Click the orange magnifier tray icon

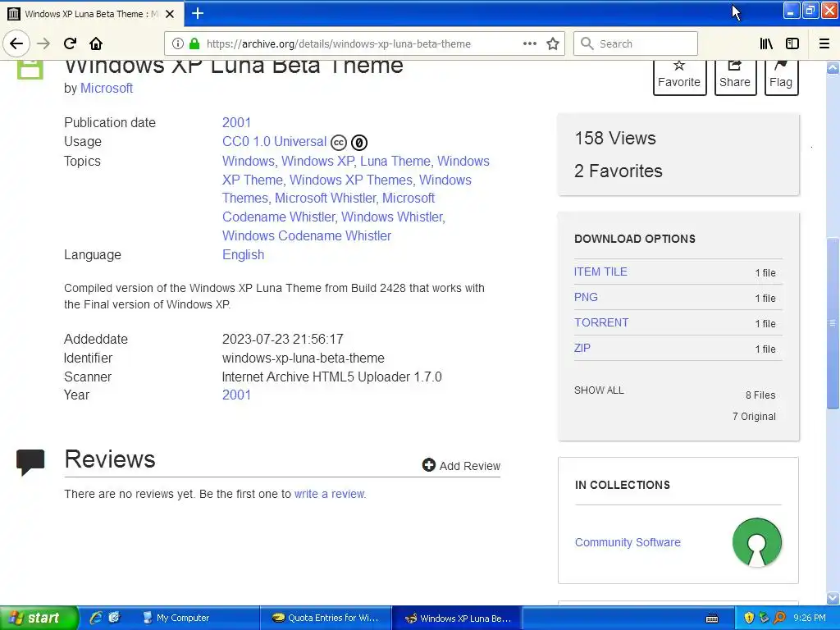click(779, 618)
